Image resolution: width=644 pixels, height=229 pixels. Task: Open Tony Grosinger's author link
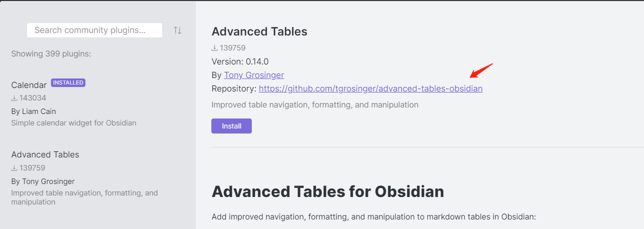click(x=254, y=75)
